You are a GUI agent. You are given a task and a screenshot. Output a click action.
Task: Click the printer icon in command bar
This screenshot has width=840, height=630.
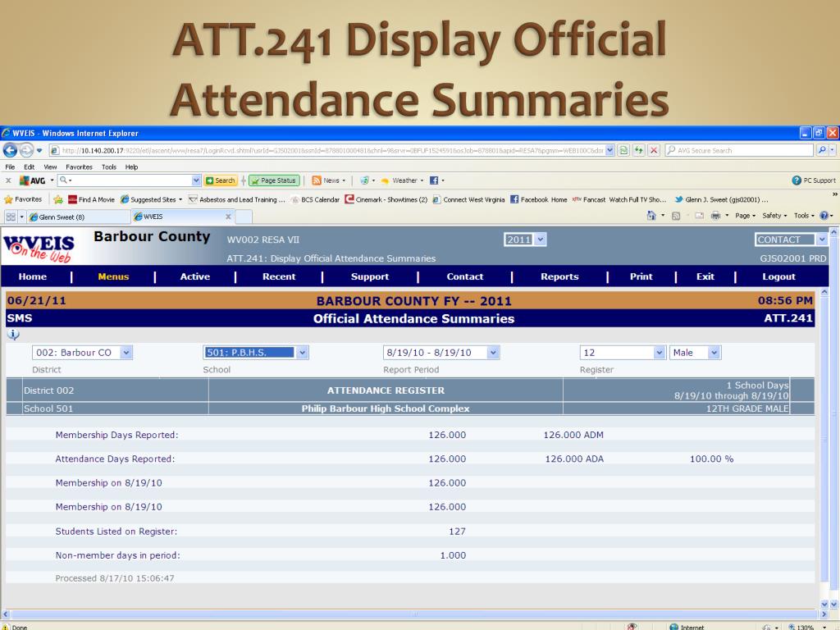click(715, 216)
